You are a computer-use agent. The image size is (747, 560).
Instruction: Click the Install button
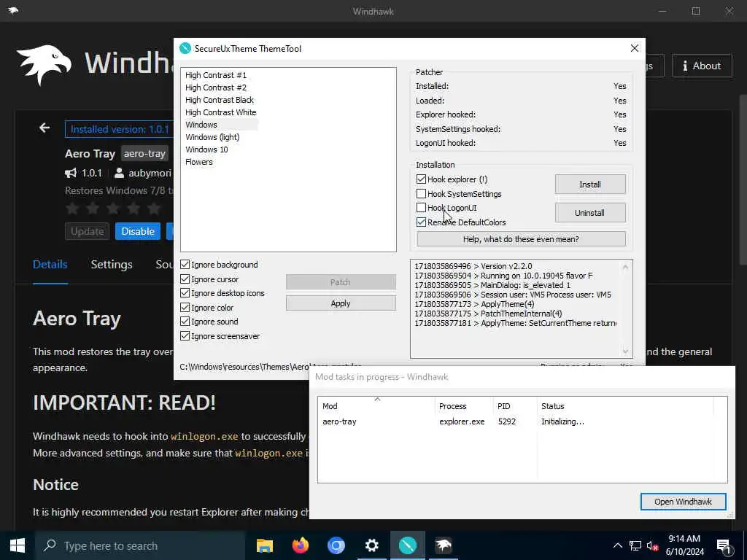[589, 184]
